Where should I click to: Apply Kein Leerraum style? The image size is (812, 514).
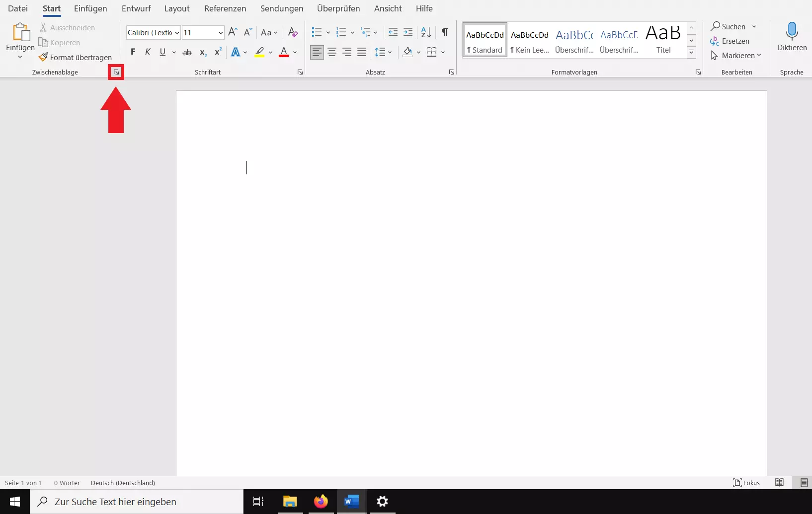tap(530, 40)
